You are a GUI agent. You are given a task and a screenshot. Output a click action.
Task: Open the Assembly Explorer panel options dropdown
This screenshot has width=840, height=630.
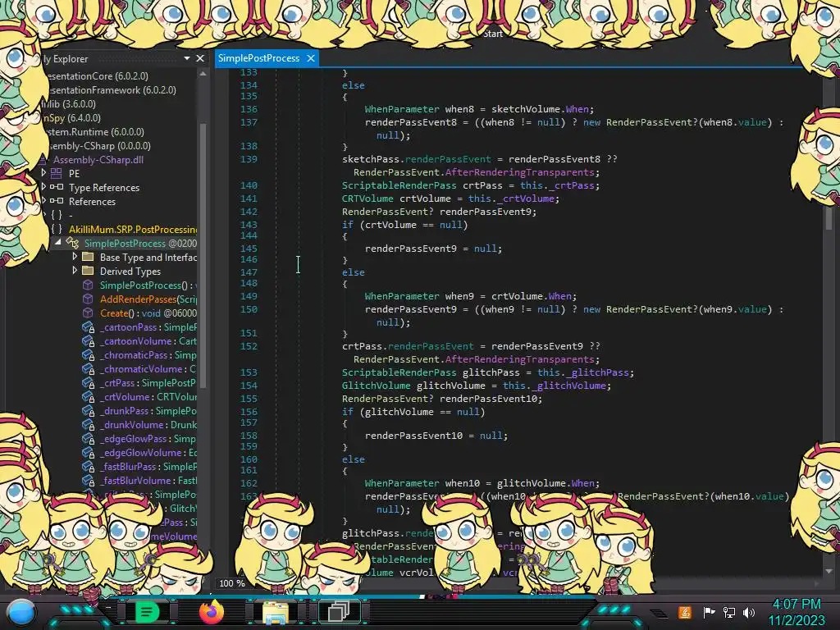[x=186, y=58]
